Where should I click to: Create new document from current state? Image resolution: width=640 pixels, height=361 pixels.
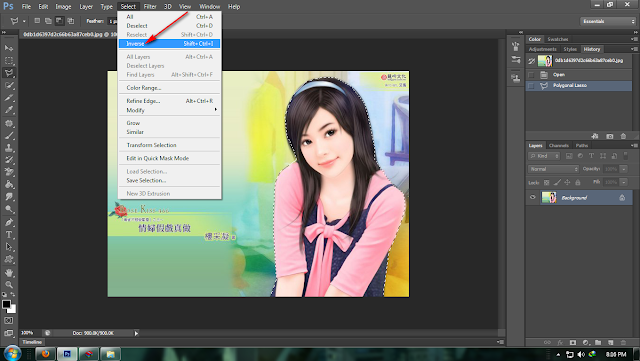595,136
